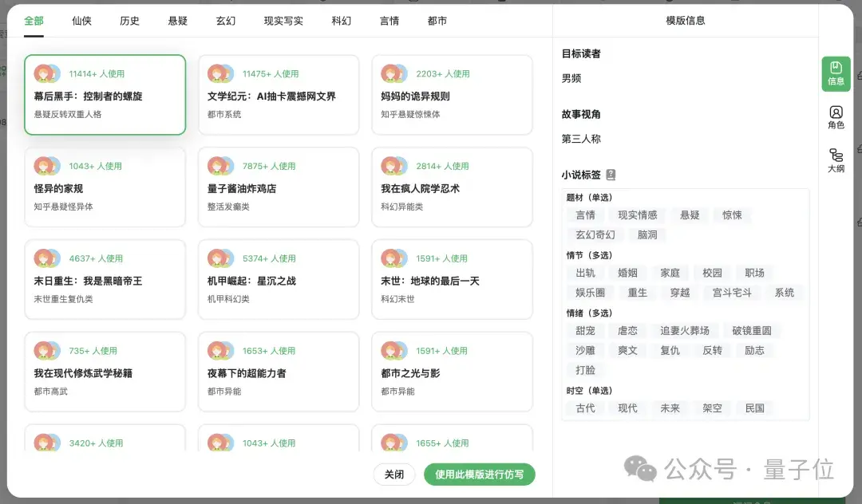Select the 系统 plot tag
Image resolution: width=862 pixels, height=504 pixels.
(785, 293)
